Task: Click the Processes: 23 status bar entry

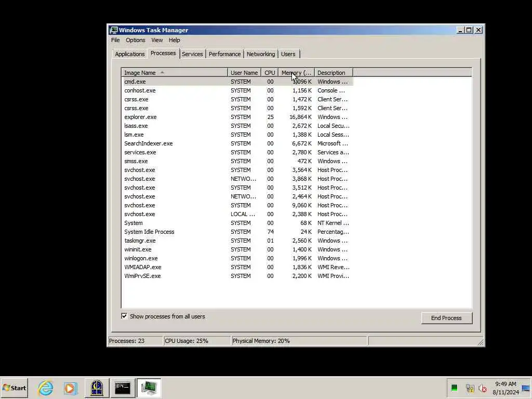Action: pos(135,341)
